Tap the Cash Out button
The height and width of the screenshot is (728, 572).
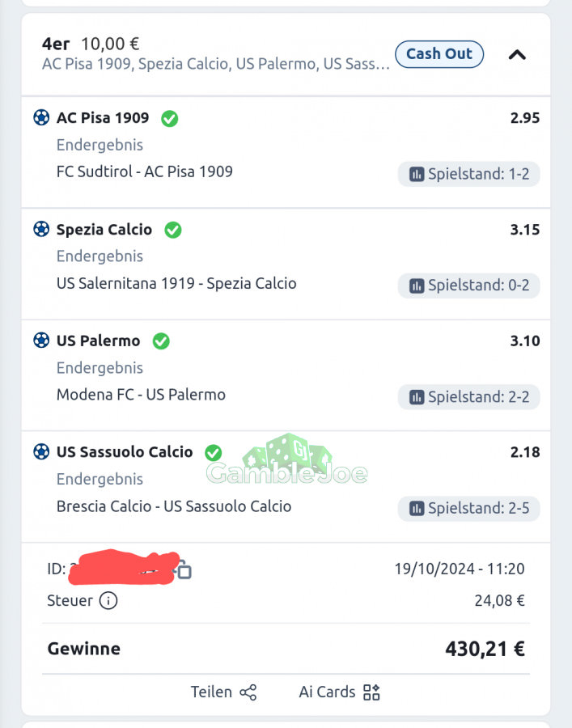click(x=439, y=54)
